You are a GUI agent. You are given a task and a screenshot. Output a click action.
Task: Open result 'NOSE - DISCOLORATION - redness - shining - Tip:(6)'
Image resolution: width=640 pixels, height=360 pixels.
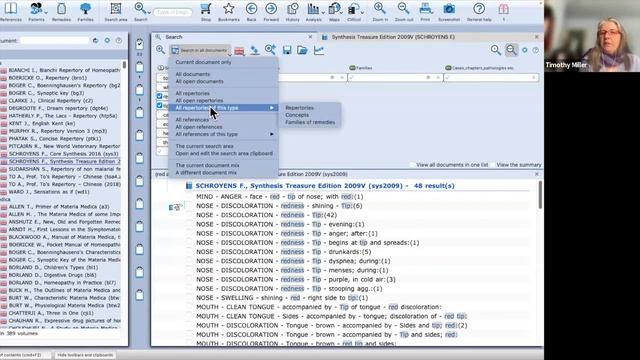(x=279, y=206)
